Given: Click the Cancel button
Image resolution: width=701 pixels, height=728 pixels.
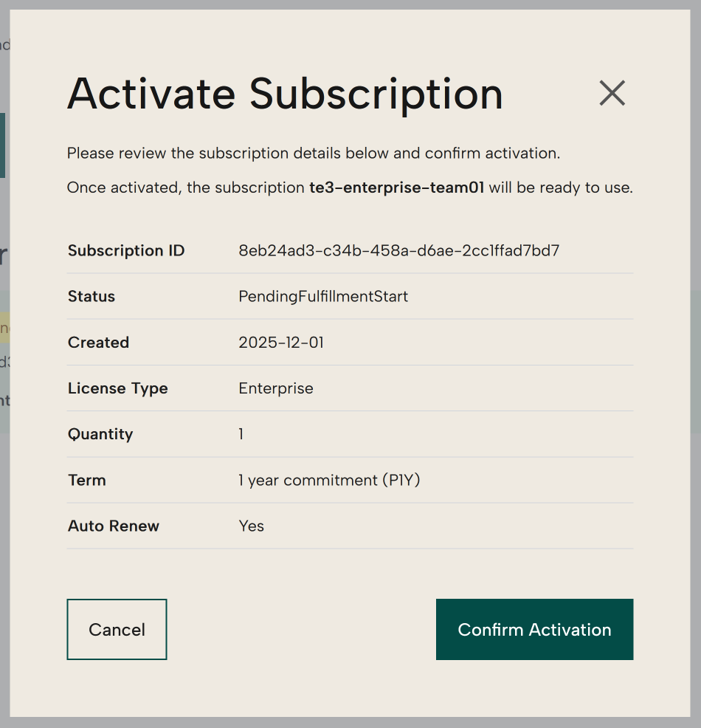Looking at the screenshot, I should [117, 629].
